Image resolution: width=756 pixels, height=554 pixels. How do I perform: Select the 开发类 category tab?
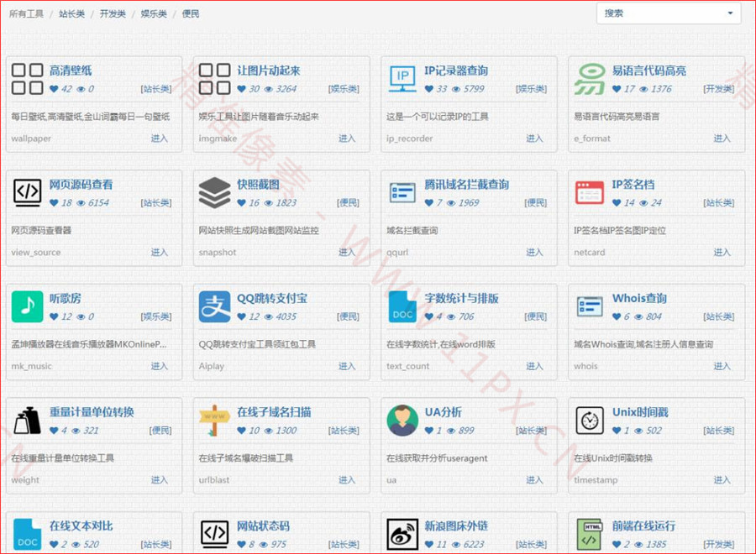pos(113,14)
